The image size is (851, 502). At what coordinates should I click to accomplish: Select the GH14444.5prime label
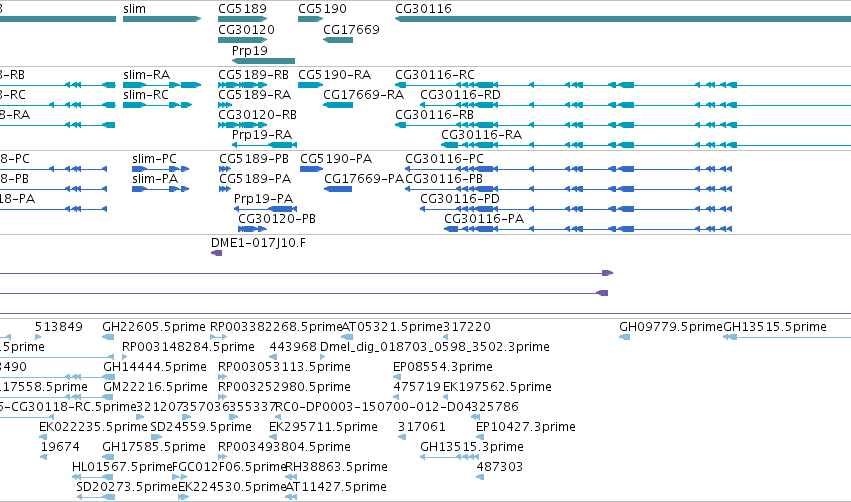pos(155,367)
